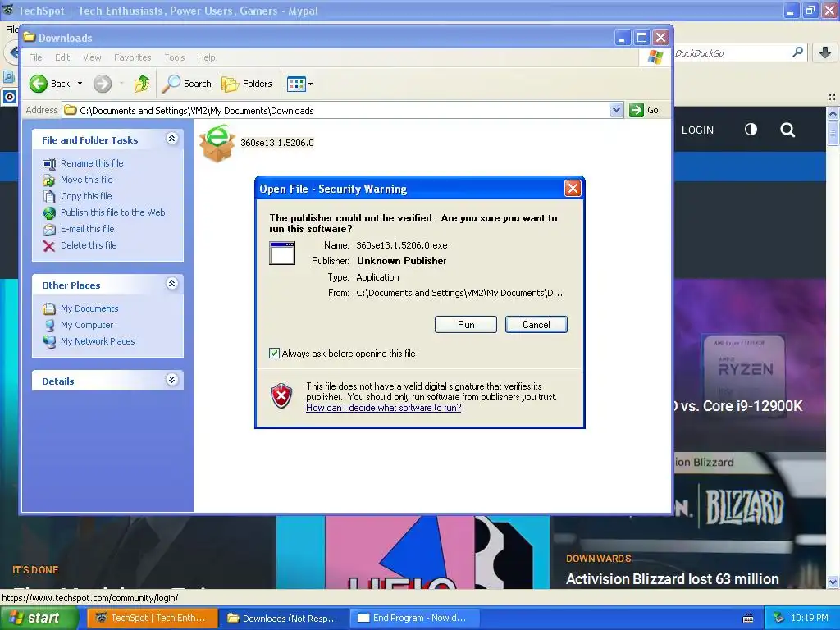Open the Activision Blizzard lost 63 million article
The image size is (840, 630).
point(673,579)
